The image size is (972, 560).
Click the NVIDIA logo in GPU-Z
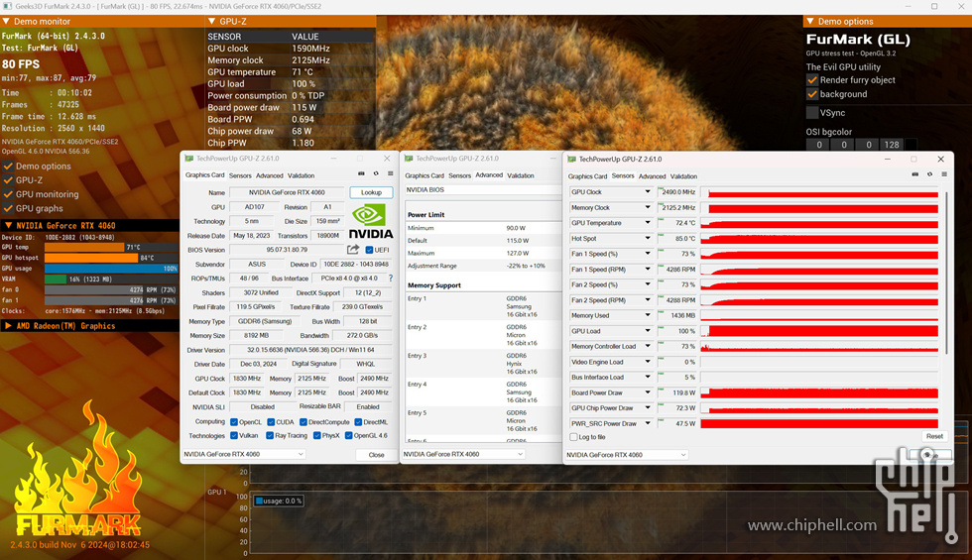tap(370, 222)
